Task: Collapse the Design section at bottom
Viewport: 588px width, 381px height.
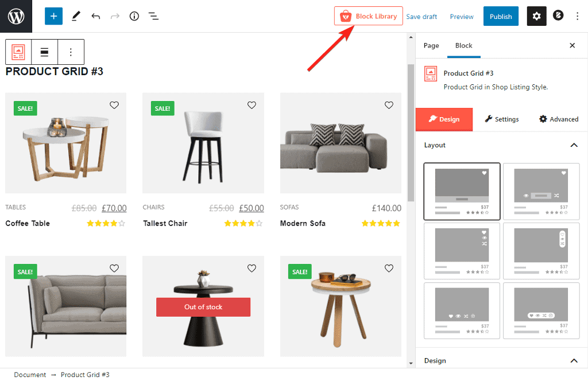Action: (x=574, y=360)
